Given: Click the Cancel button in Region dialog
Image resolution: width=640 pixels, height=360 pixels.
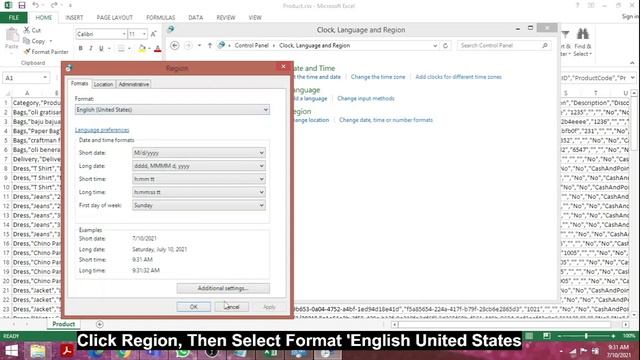Looking at the screenshot, I should point(231,307).
